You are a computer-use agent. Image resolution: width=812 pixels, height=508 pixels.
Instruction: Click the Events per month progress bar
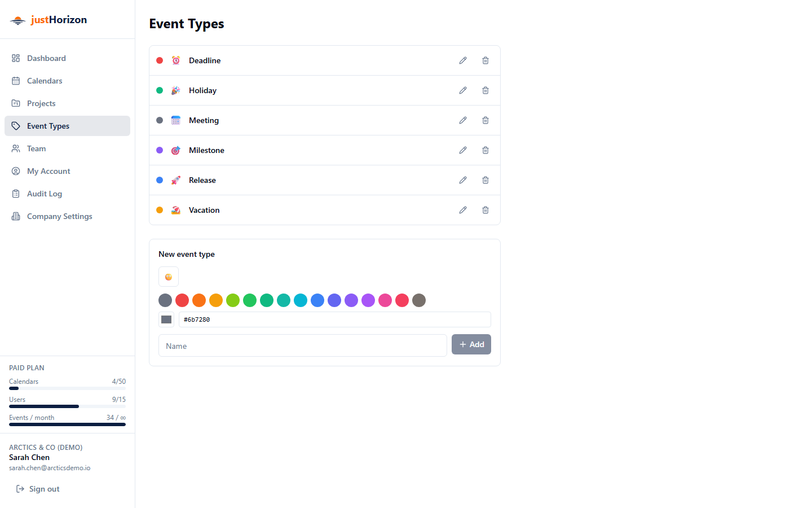[67, 424]
